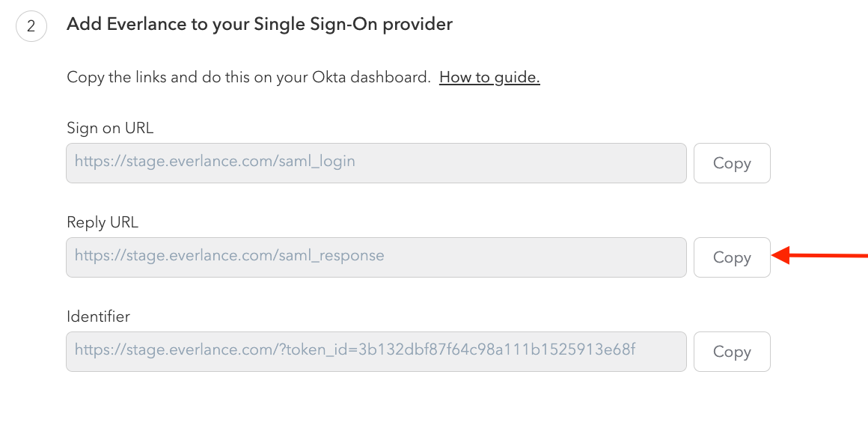Click the Identifier label
868x425 pixels.
point(98,317)
